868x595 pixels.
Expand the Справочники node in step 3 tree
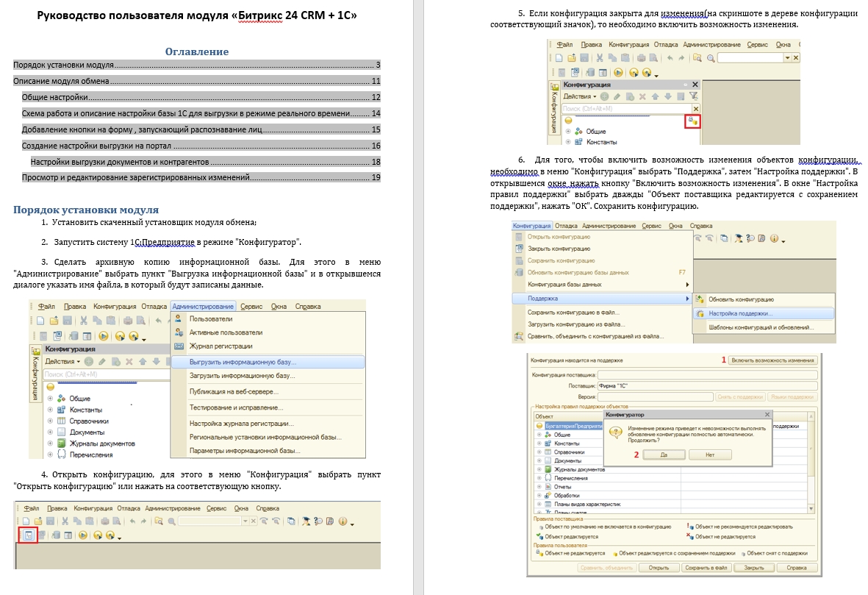(51, 421)
